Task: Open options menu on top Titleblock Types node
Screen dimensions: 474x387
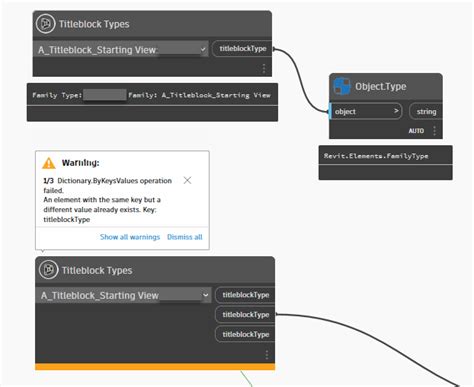Action: tap(264, 68)
